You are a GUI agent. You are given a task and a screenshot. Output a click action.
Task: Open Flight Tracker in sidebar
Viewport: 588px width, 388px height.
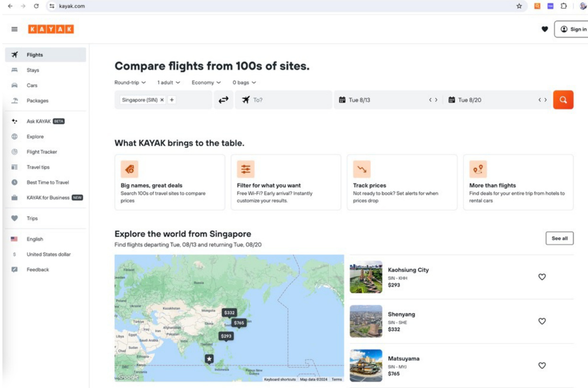coord(46,152)
